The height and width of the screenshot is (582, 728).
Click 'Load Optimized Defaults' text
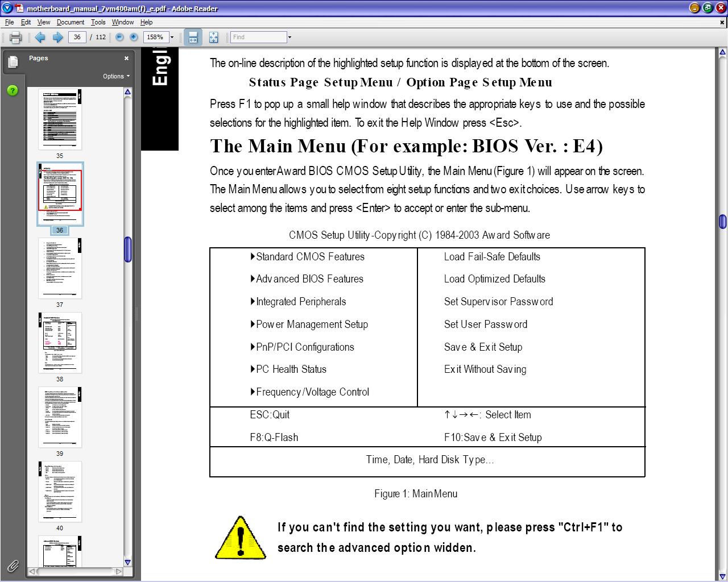[x=495, y=279]
